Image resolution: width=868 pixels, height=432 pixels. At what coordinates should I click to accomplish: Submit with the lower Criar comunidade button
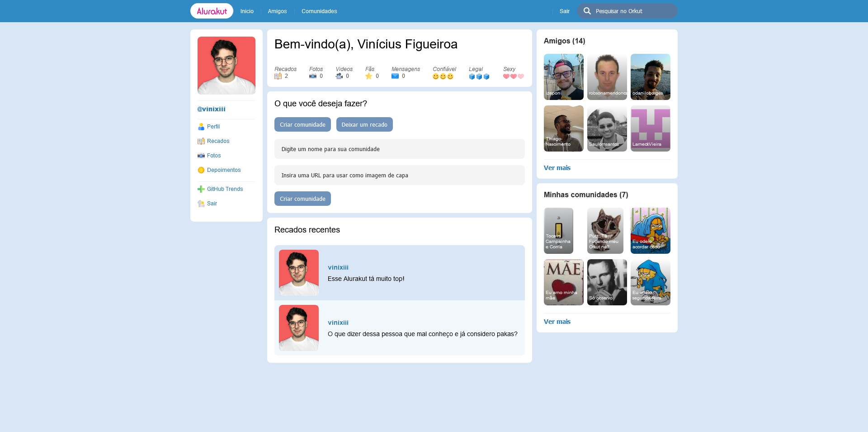302,199
